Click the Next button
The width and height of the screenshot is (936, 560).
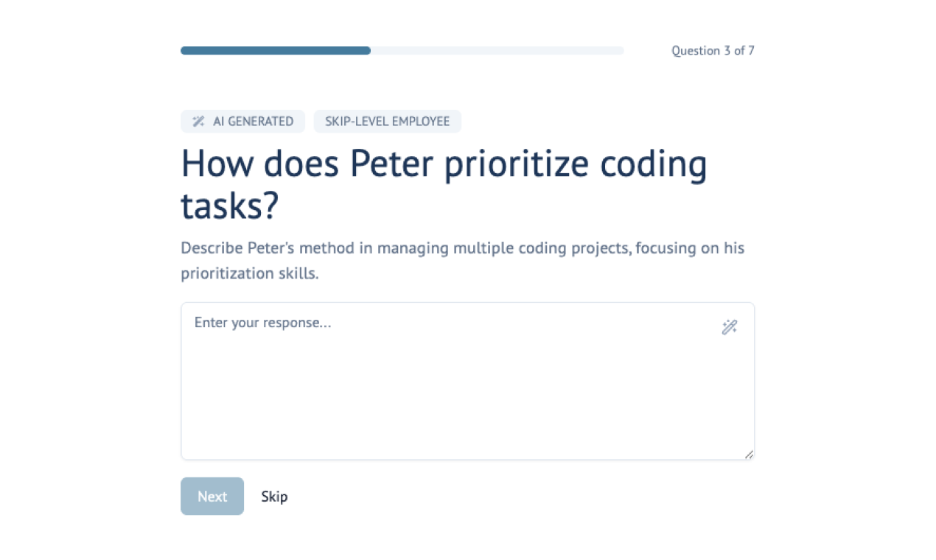pyautogui.click(x=212, y=497)
